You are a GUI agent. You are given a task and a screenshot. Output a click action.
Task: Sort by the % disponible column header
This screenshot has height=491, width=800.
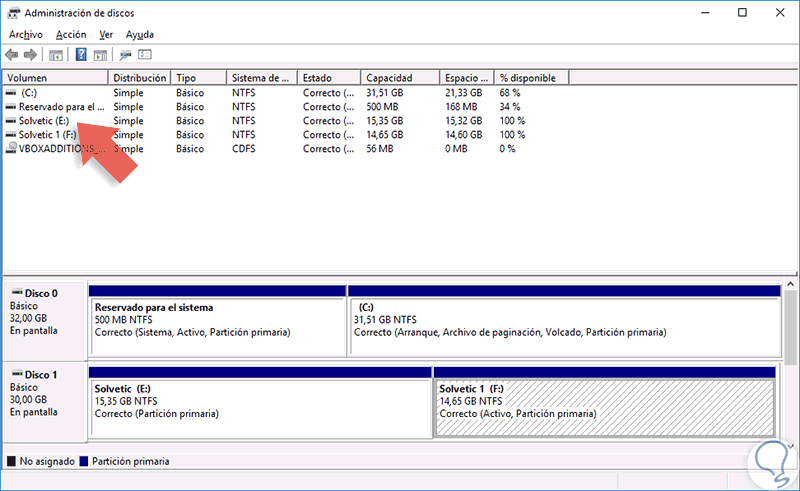point(532,78)
